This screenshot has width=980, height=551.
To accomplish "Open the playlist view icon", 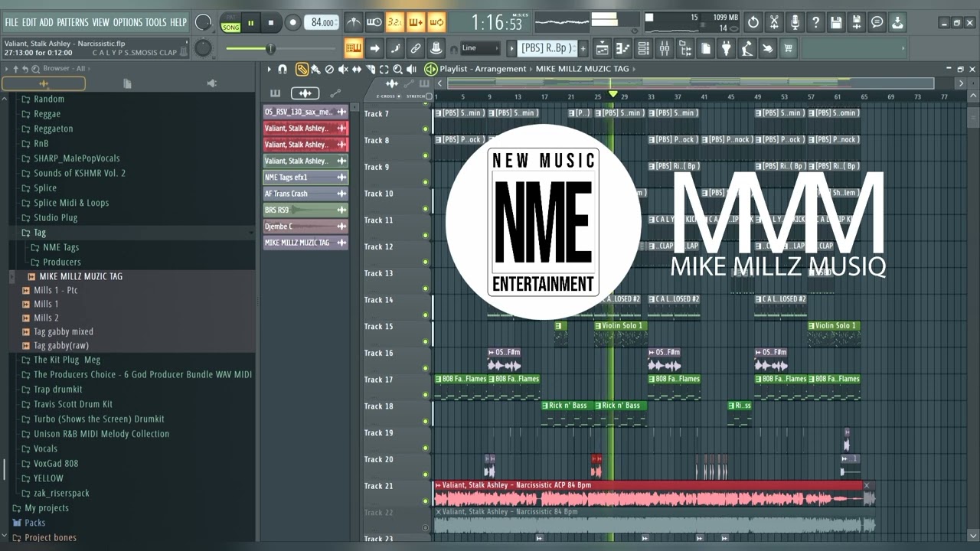I will [x=603, y=48].
